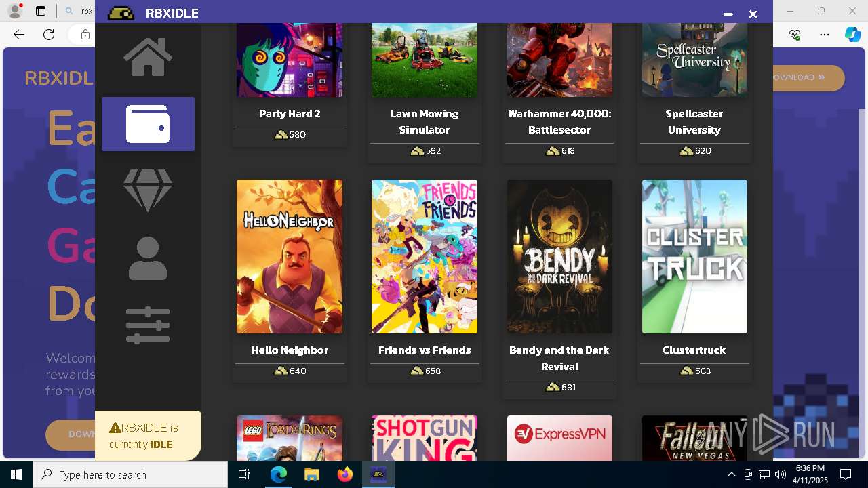The height and width of the screenshot is (488, 868).
Task: Go back in the Edge browser
Action: pyautogui.click(x=19, y=35)
